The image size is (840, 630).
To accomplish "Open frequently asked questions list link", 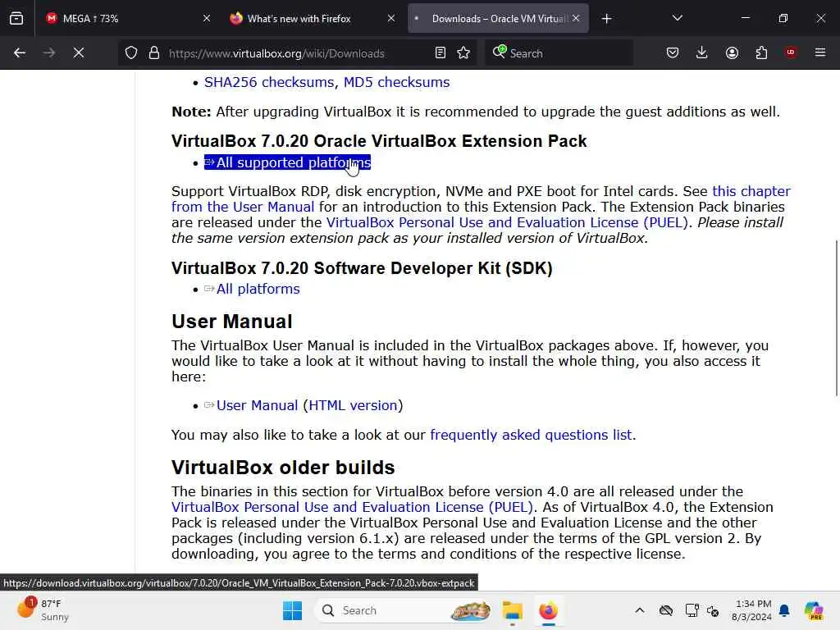I will click(x=531, y=435).
